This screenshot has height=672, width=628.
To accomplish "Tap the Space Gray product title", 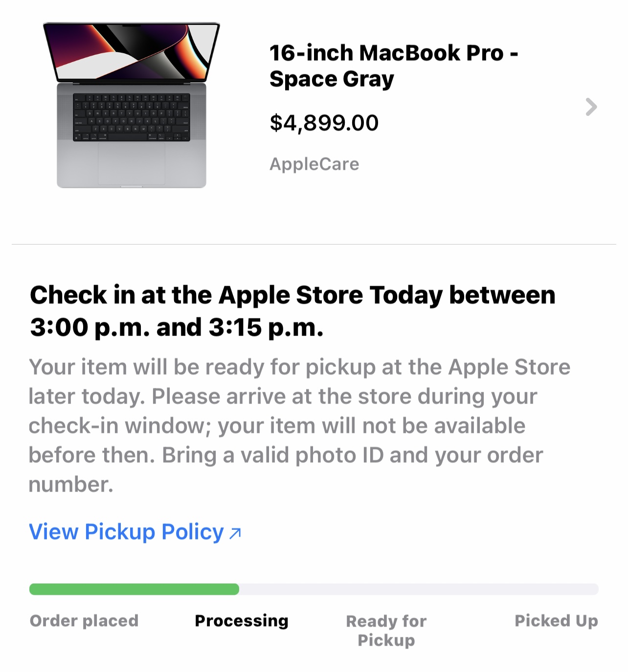I will (x=333, y=78).
